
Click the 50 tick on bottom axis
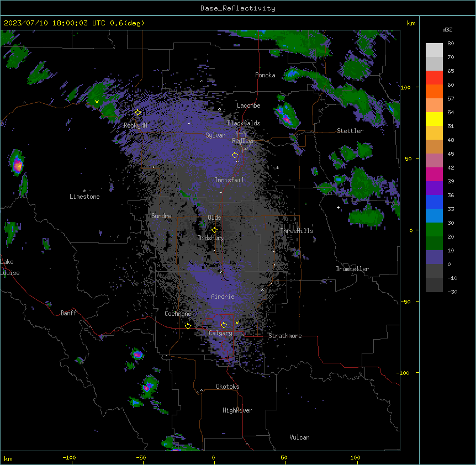point(284,457)
